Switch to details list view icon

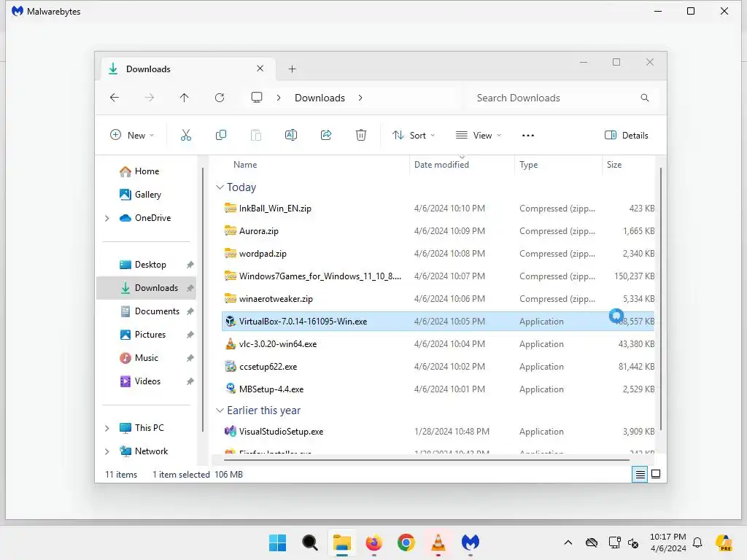click(x=640, y=474)
